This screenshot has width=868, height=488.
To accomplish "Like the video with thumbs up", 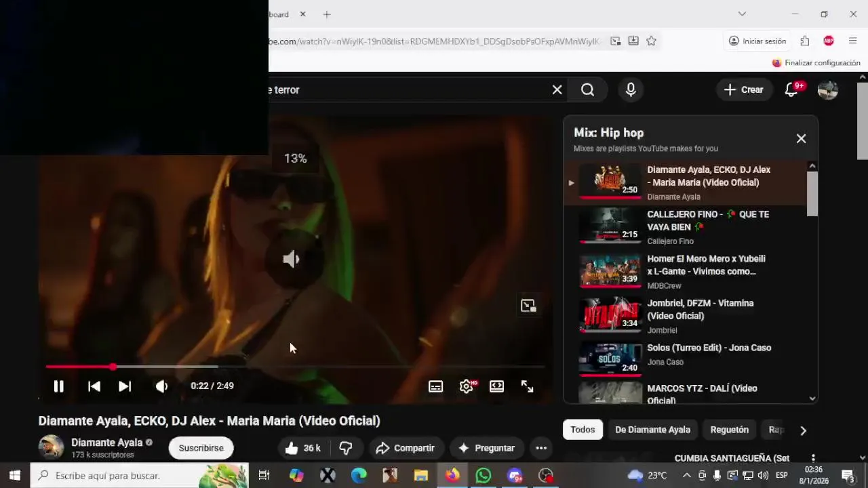I will [303, 448].
